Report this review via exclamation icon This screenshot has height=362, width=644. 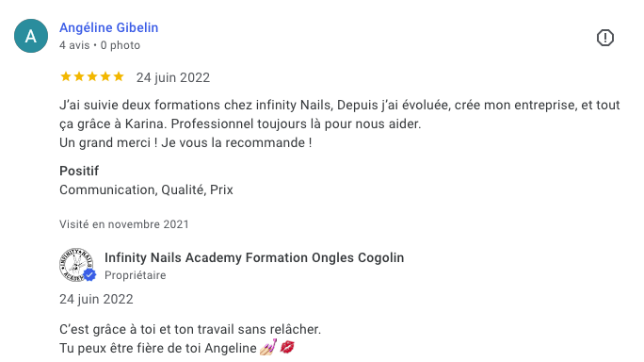click(x=605, y=38)
